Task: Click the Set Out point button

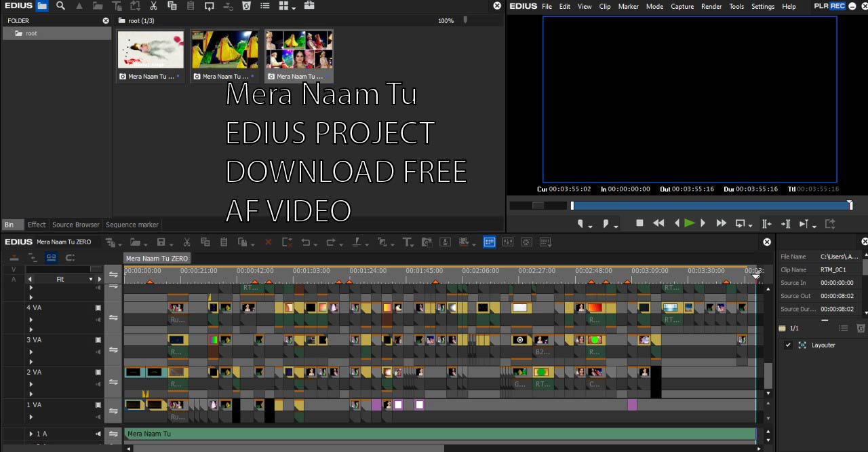Action: tap(607, 223)
